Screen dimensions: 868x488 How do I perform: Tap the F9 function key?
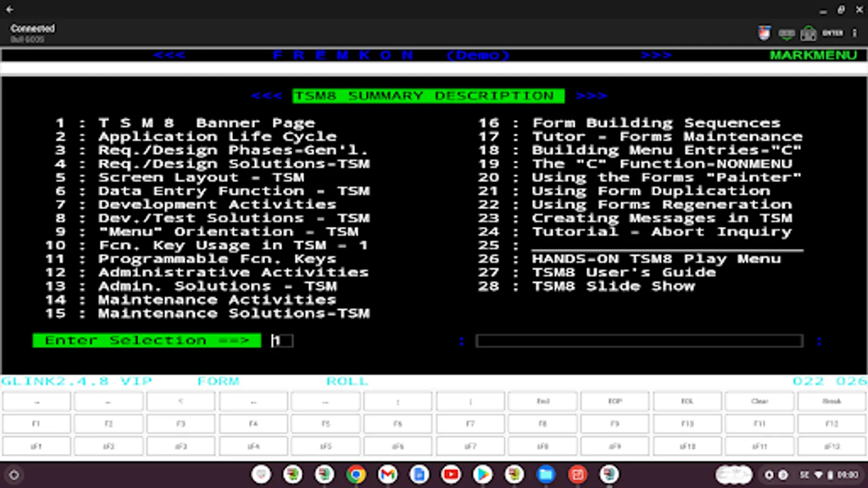[615, 423]
